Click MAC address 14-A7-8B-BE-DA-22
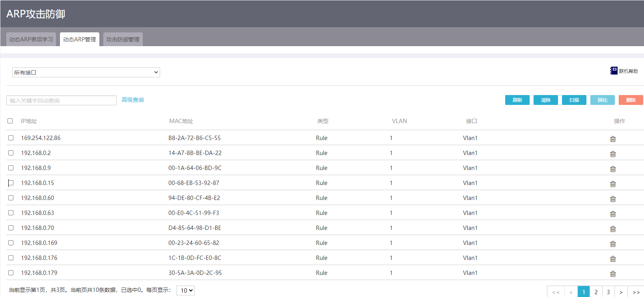 (x=195, y=153)
